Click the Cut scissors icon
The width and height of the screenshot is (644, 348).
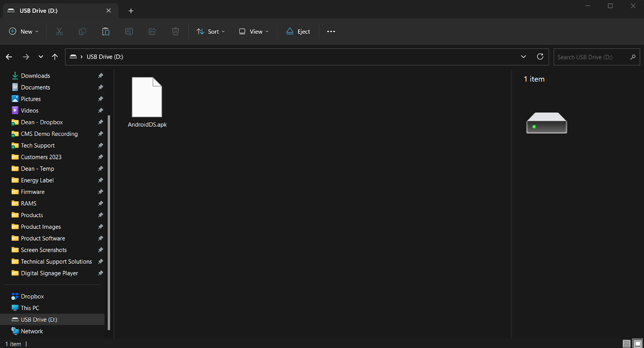coord(59,31)
